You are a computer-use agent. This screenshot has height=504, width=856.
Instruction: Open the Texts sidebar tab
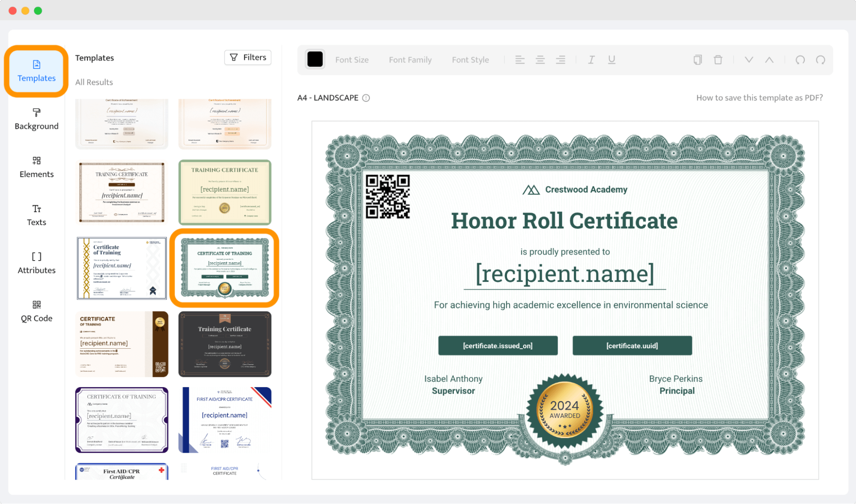36,215
